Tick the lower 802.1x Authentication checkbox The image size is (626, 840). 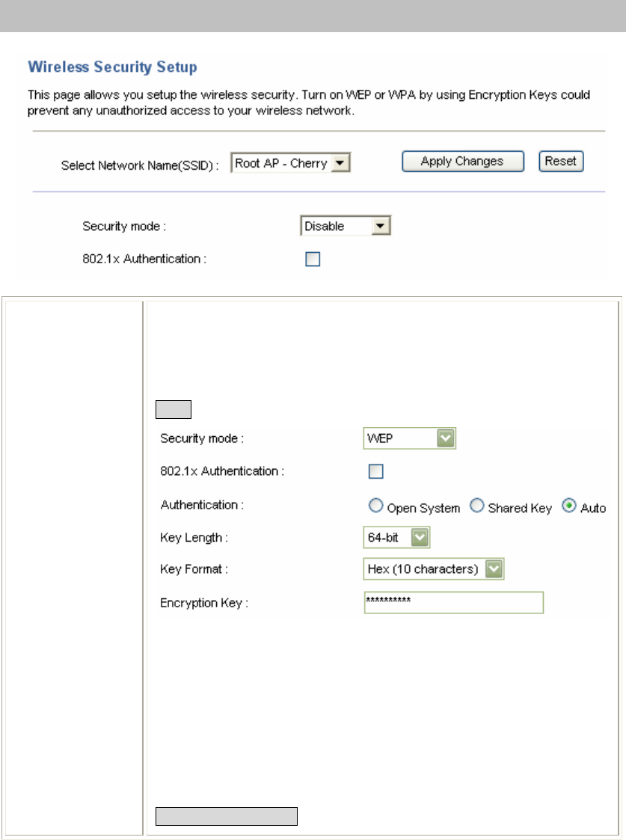click(x=376, y=471)
